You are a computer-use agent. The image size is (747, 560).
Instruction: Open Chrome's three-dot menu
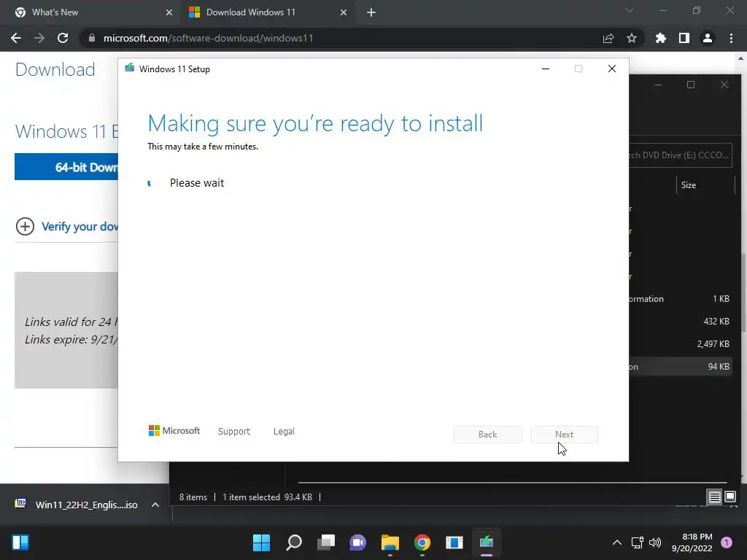731,38
